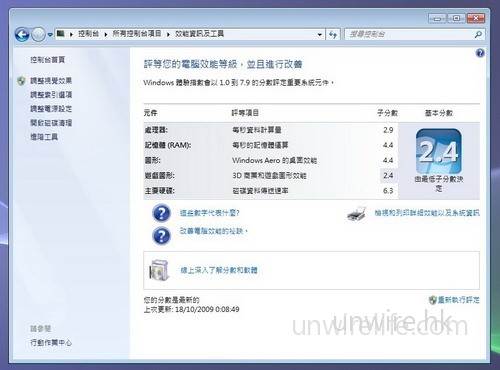Click the control panel icon in address bar

[60, 33]
